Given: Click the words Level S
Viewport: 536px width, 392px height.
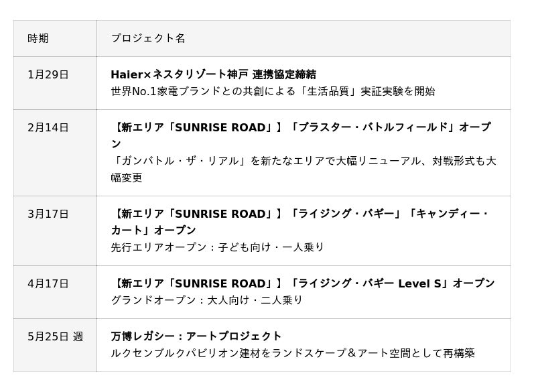Looking at the screenshot, I should tap(420, 283).
